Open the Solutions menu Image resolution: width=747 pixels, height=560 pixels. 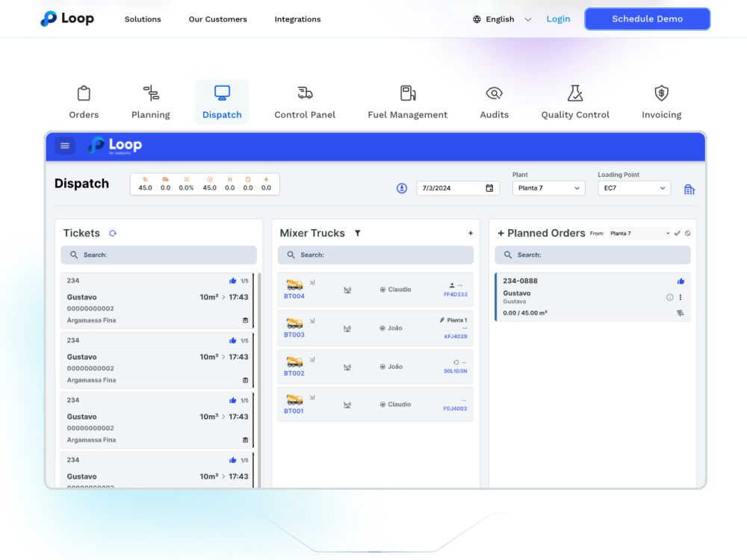(143, 19)
